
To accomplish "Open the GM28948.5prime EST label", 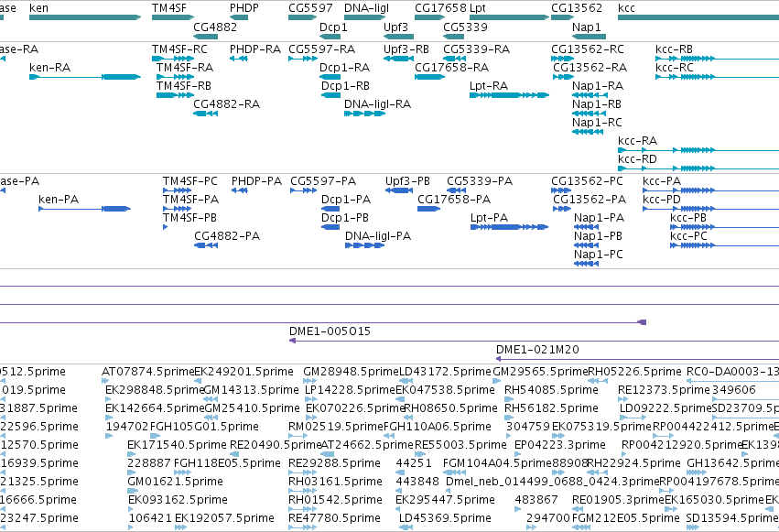I will point(352,372).
